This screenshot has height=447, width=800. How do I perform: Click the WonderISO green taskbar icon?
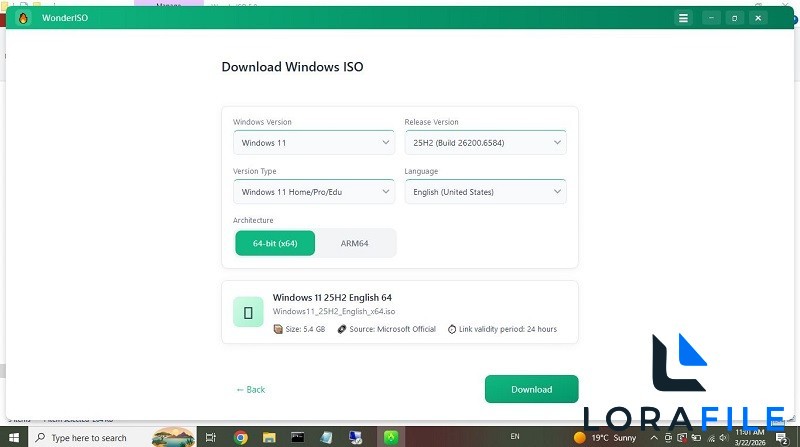(391, 437)
